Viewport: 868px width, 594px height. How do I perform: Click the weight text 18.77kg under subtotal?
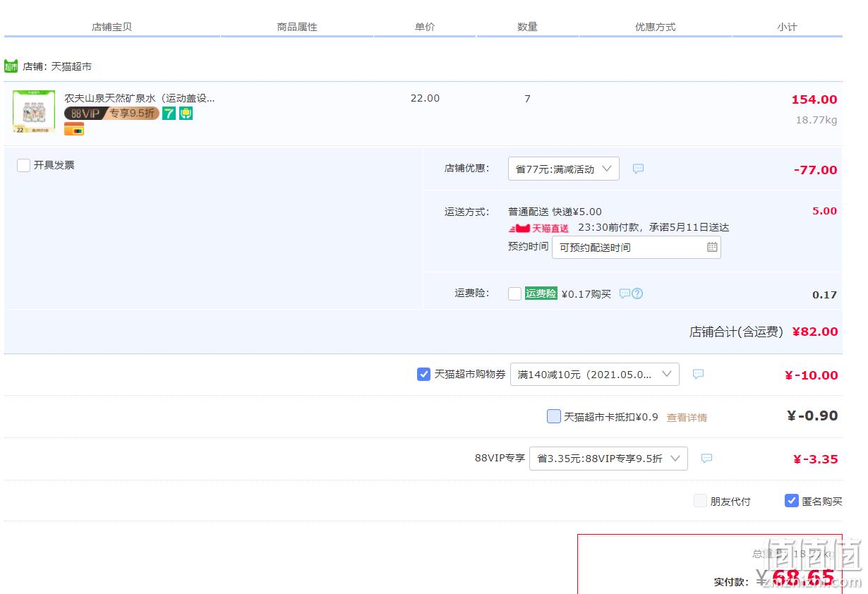(816, 120)
